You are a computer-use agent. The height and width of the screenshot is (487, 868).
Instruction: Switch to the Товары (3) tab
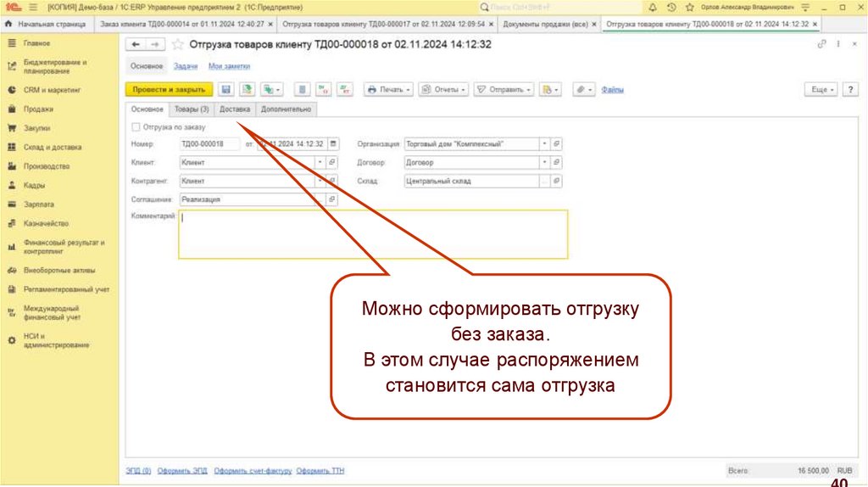click(x=192, y=109)
